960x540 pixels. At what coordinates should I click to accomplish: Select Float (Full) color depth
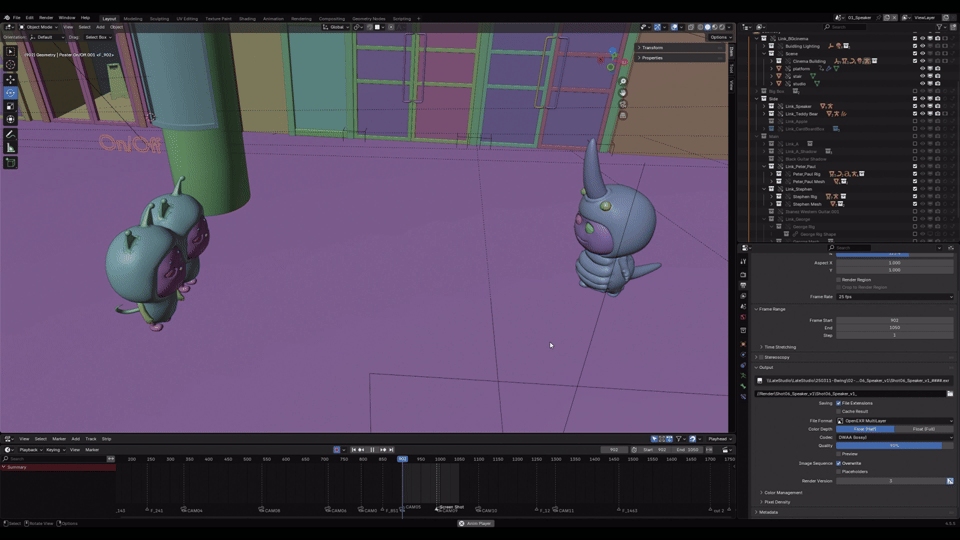(x=924, y=429)
